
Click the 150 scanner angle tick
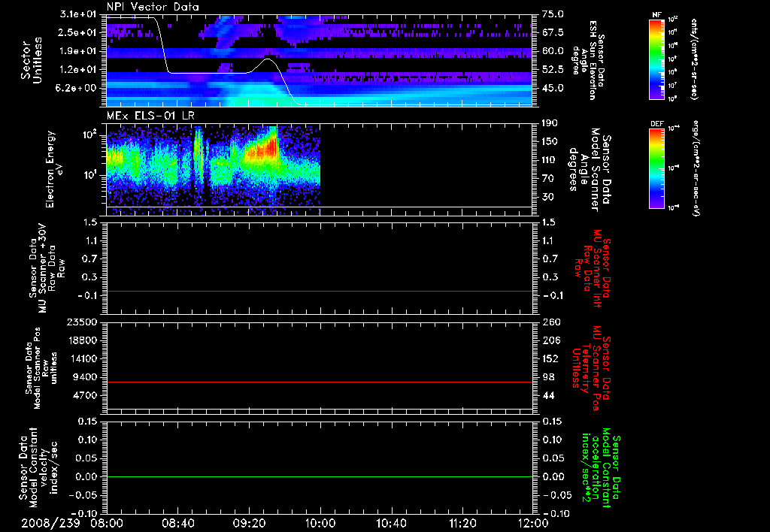550,141
